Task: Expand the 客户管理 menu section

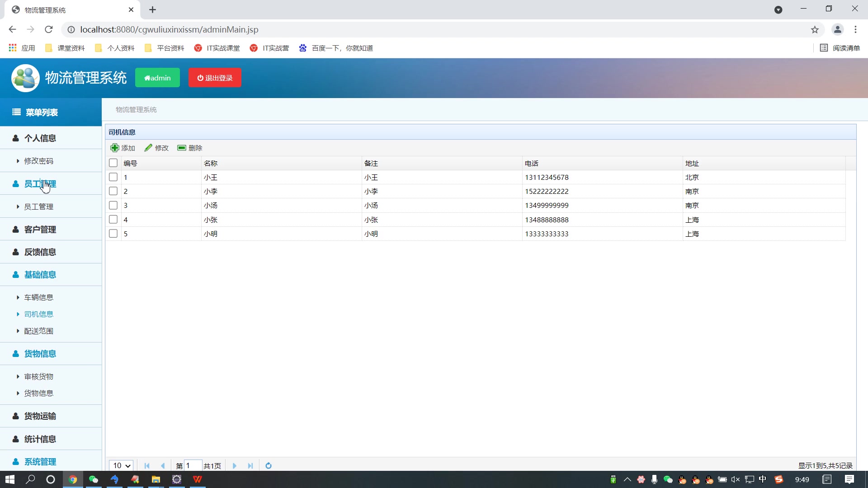Action: (x=51, y=229)
